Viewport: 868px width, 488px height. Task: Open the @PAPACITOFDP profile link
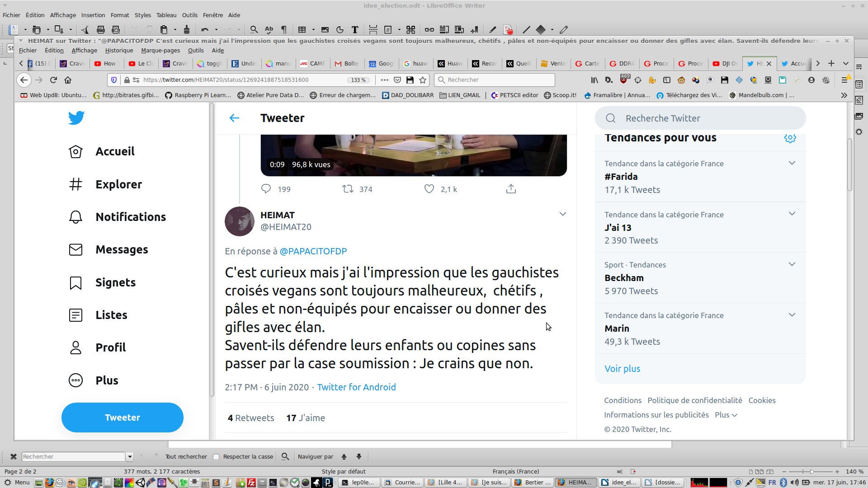coord(313,251)
